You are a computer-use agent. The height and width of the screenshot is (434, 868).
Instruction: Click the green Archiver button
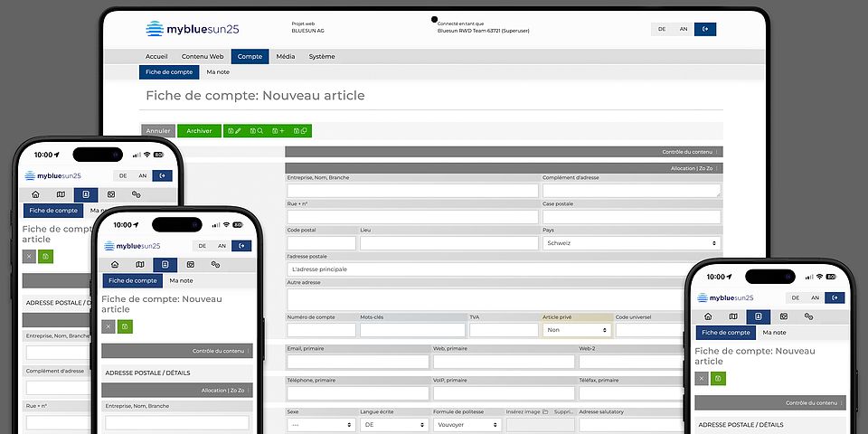point(199,130)
